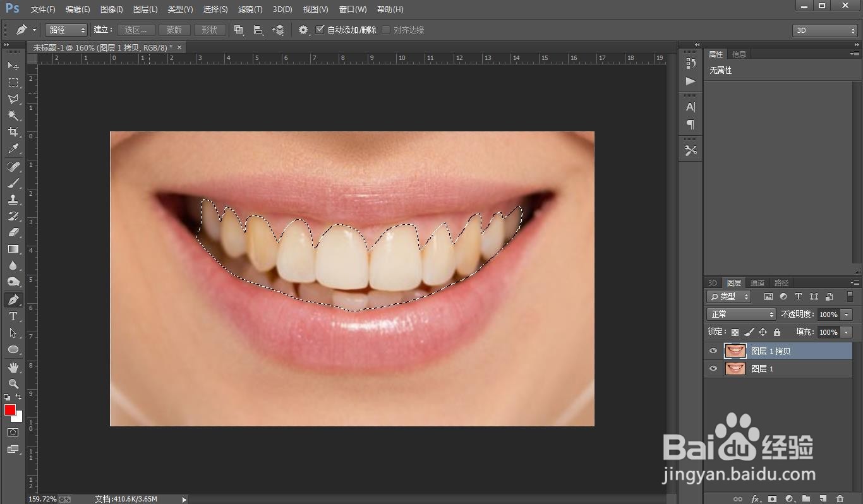Open the path arrangement icon in options bar

click(x=278, y=30)
